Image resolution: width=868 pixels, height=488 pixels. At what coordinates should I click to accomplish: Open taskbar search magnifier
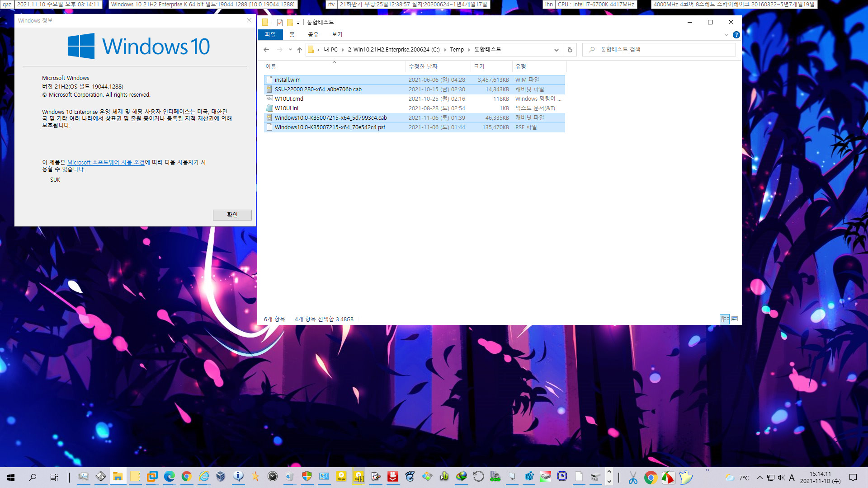coord(33,477)
